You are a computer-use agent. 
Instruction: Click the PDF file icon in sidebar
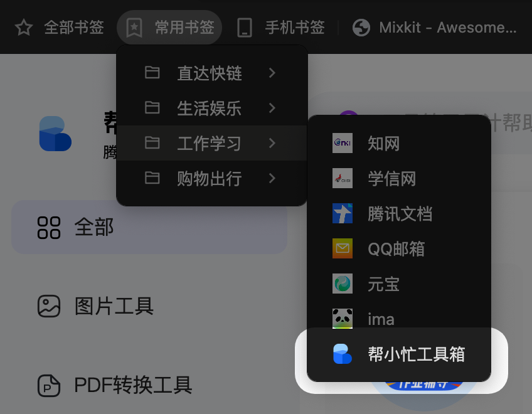pyautogui.click(x=49, y=386)
